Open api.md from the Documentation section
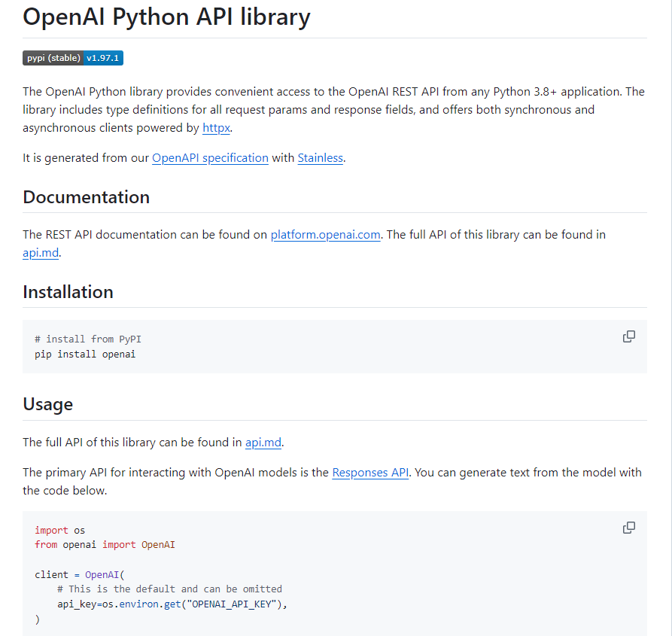This screenshot has height=636, width=672. coord(40,252)
